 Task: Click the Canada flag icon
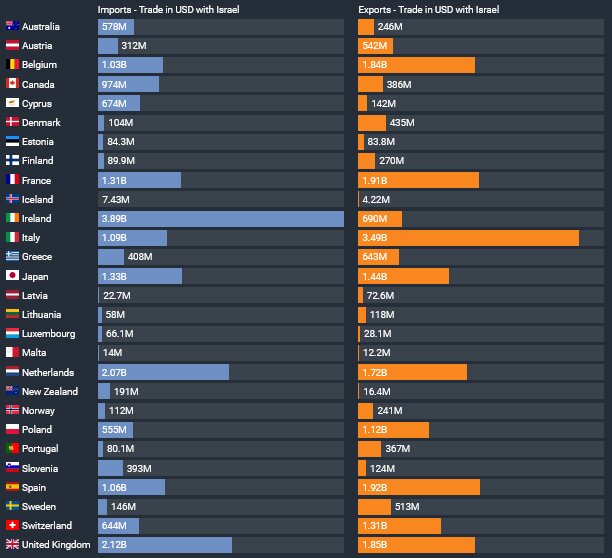tap(12, 84)
